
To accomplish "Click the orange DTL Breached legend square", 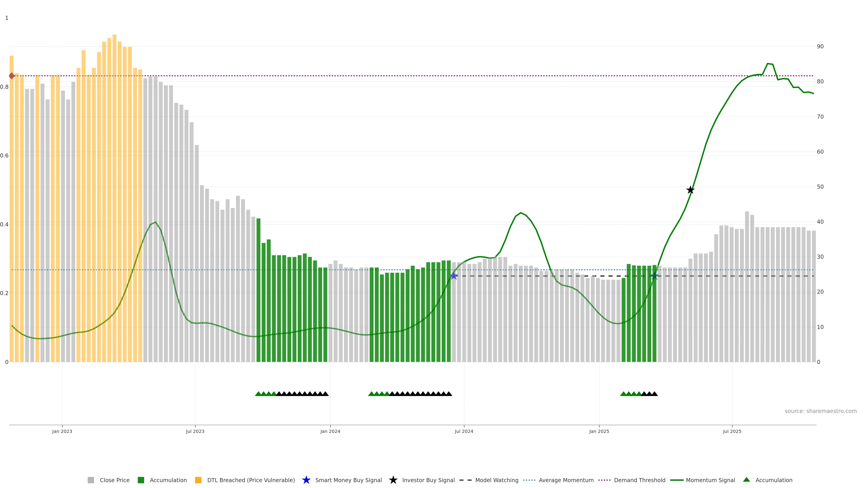I will click(198, 480).
